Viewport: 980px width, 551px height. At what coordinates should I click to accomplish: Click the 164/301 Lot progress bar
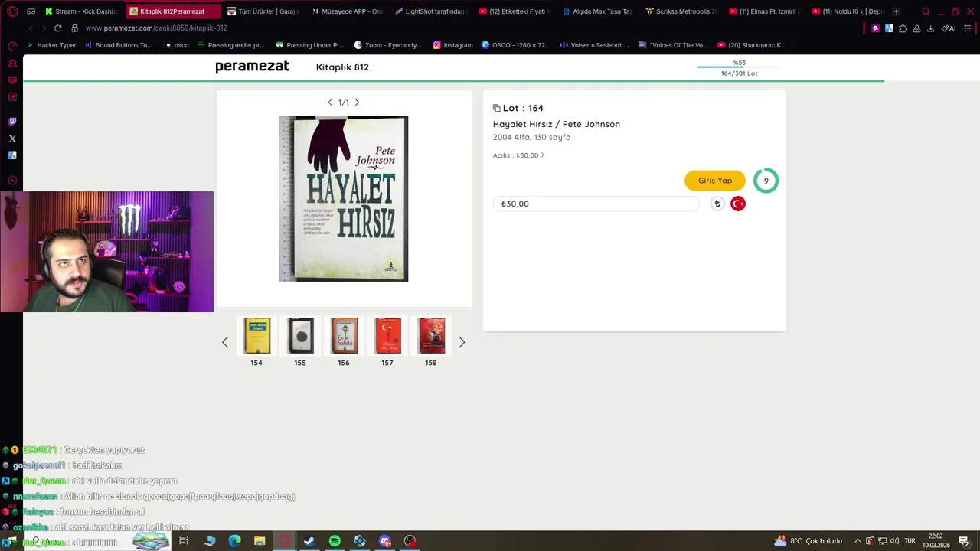pyautogui.click(x=739, y=68)
